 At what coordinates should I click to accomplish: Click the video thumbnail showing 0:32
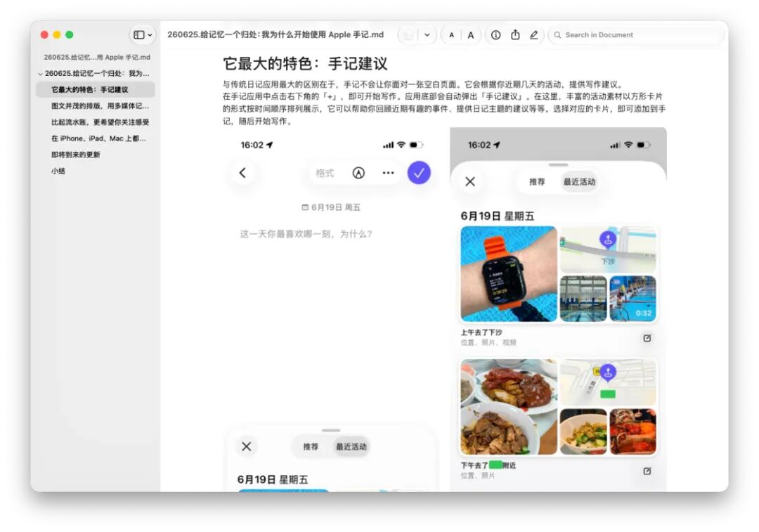[x=632, y=299]
